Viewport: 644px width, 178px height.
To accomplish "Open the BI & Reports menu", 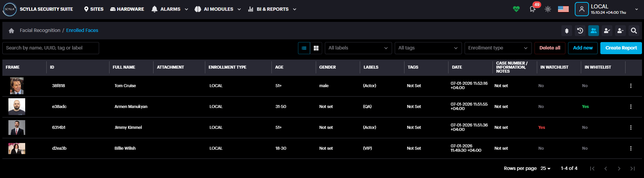I will tap(272, 9).
